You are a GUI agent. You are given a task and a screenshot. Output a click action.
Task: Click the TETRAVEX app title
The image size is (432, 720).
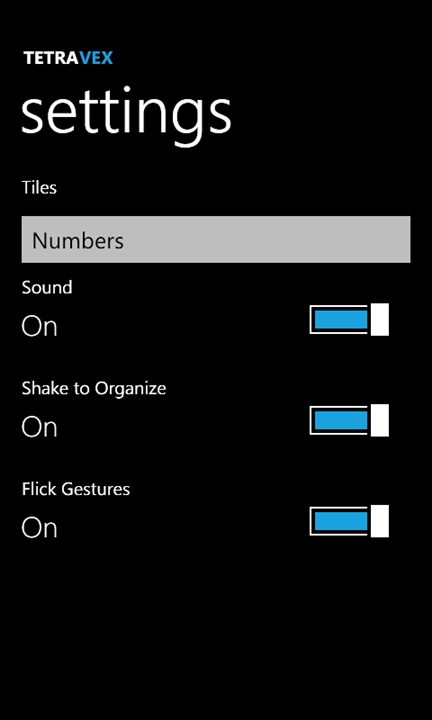coord(68,58)
